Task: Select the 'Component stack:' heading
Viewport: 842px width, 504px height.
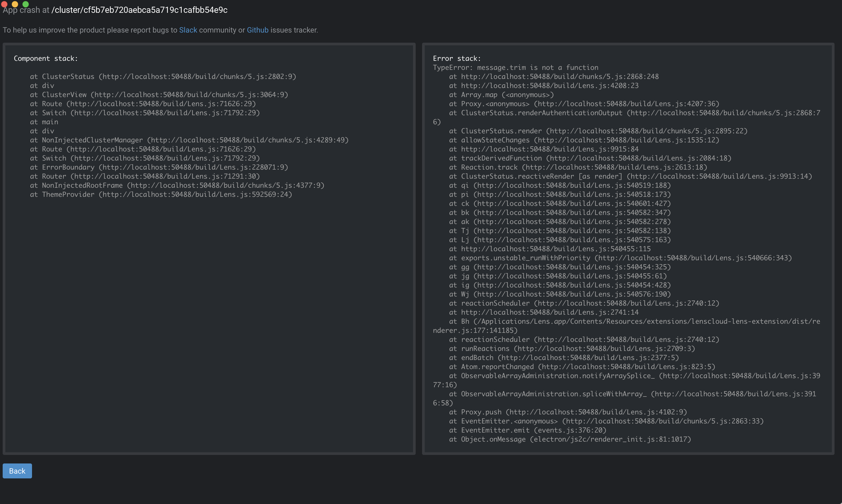Action: click(46, 58)
